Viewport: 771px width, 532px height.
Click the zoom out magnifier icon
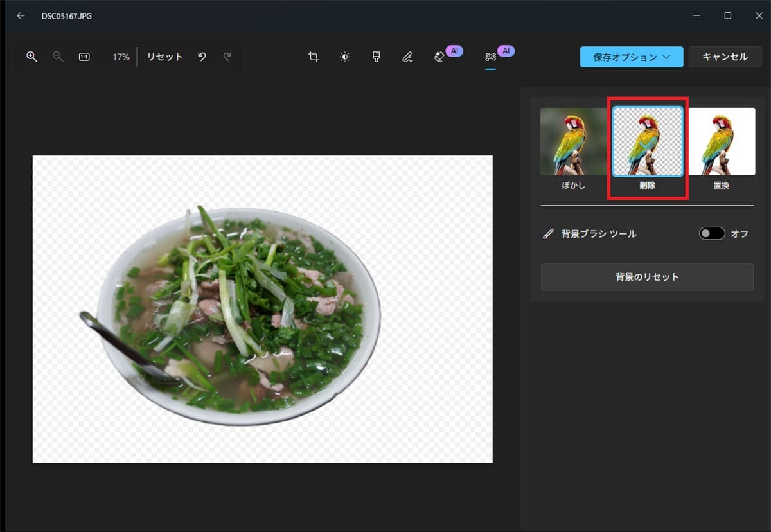pyautogui.click(x=58, y=57)
